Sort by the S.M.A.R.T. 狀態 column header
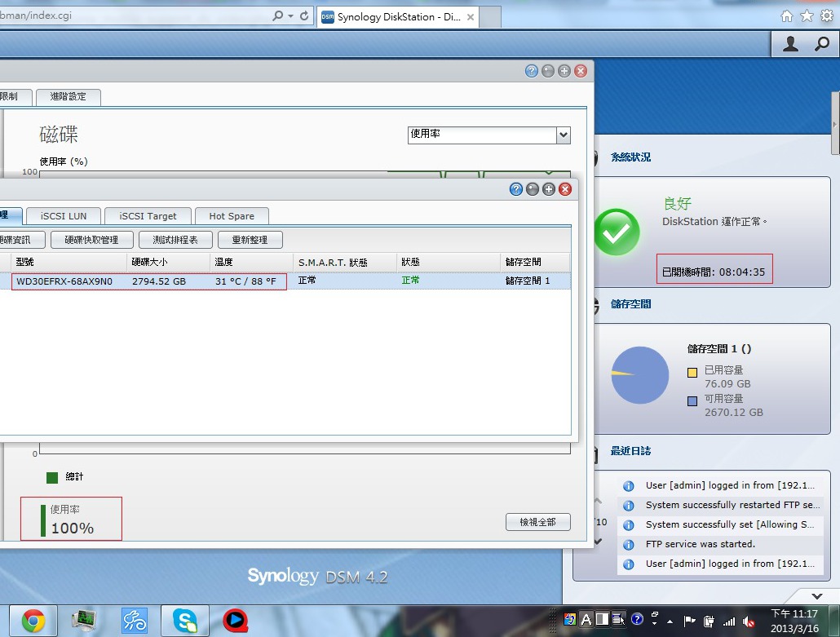This screenshot has height=637, width=840. pos(345,262)
